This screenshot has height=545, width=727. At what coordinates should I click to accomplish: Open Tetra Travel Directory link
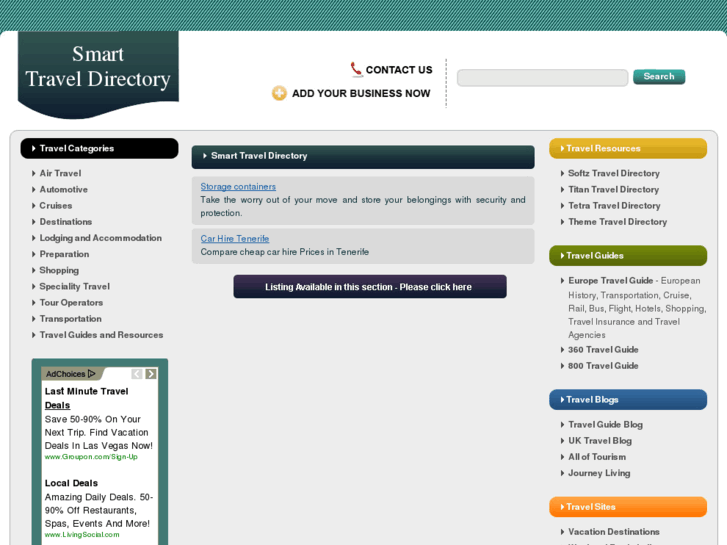tap(614, 206)
